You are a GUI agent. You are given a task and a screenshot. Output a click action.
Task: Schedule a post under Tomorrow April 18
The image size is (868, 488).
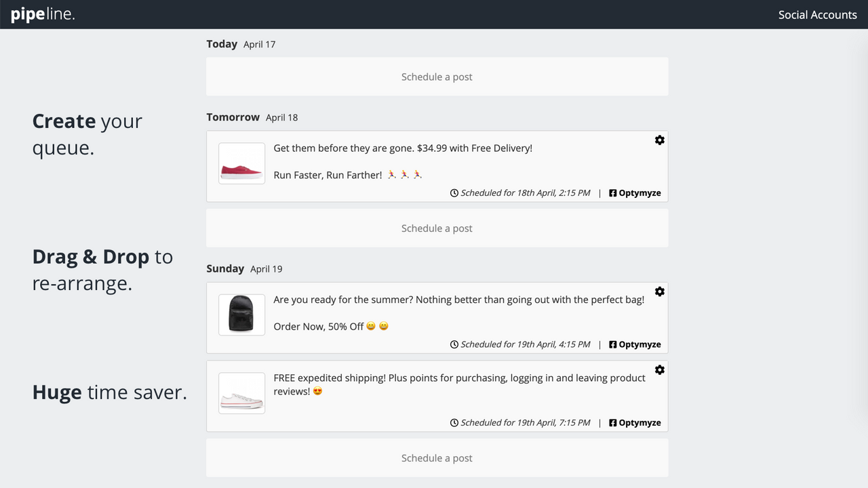tap(437, 228)
